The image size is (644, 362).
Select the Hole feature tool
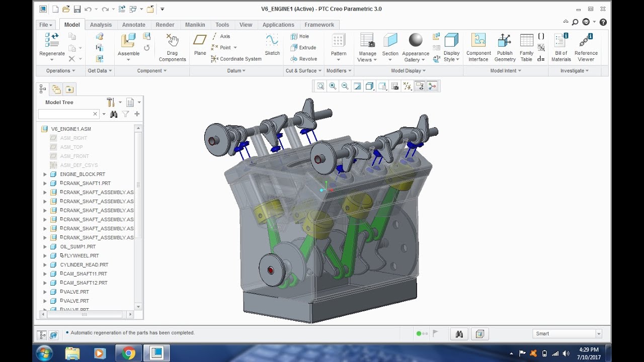point(300,37)
